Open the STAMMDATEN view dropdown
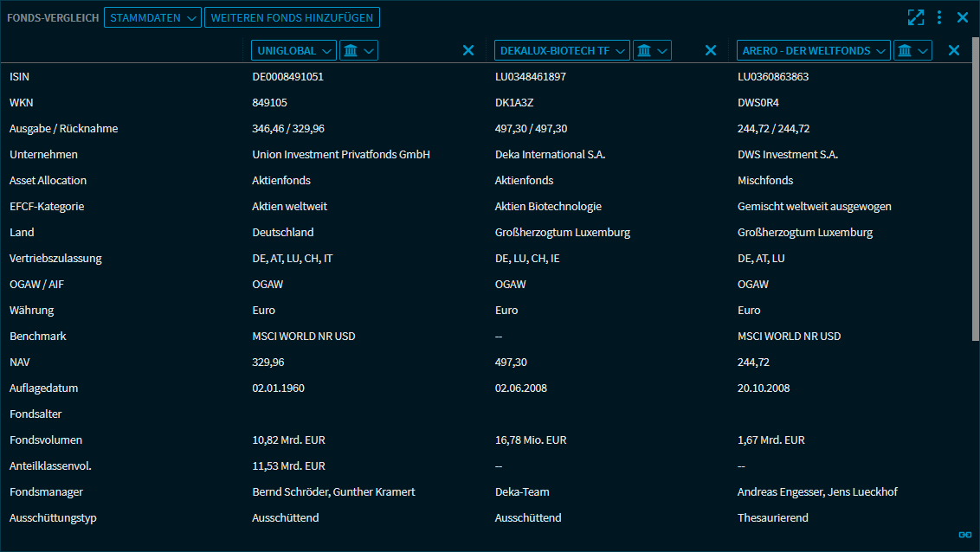Screen dimensions: 980x552 [x=152, y=17]
